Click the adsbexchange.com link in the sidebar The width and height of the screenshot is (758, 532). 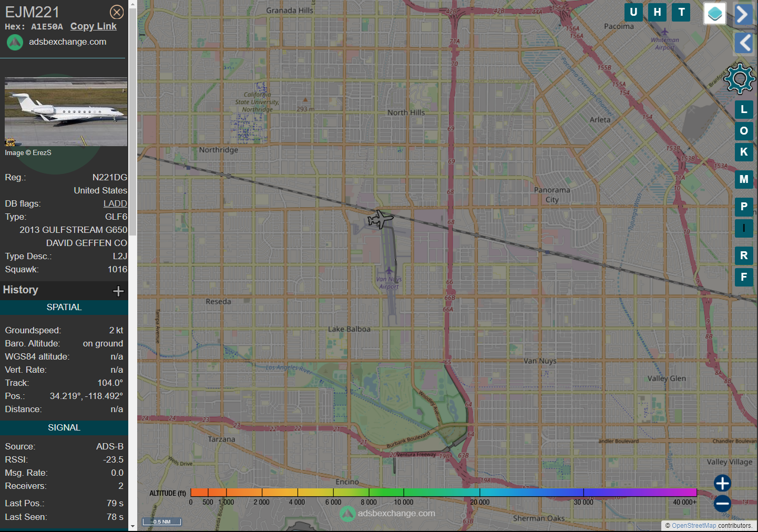coord(68,42)
